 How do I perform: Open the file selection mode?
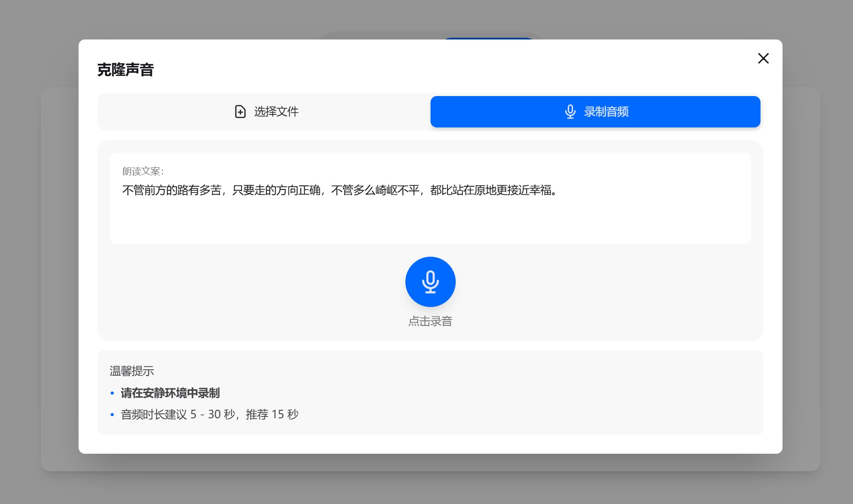pyautogui.click(x=265, y=112)
